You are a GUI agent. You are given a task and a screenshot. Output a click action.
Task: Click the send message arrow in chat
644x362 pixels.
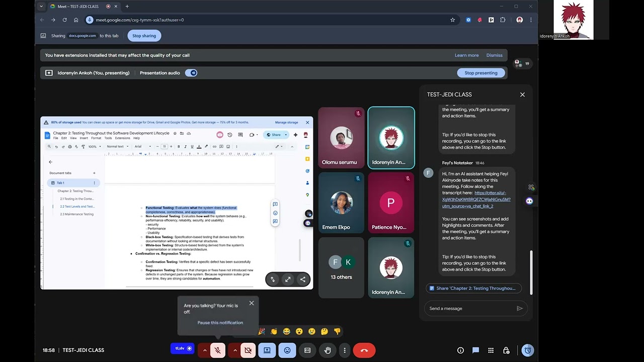pos(520,308)
